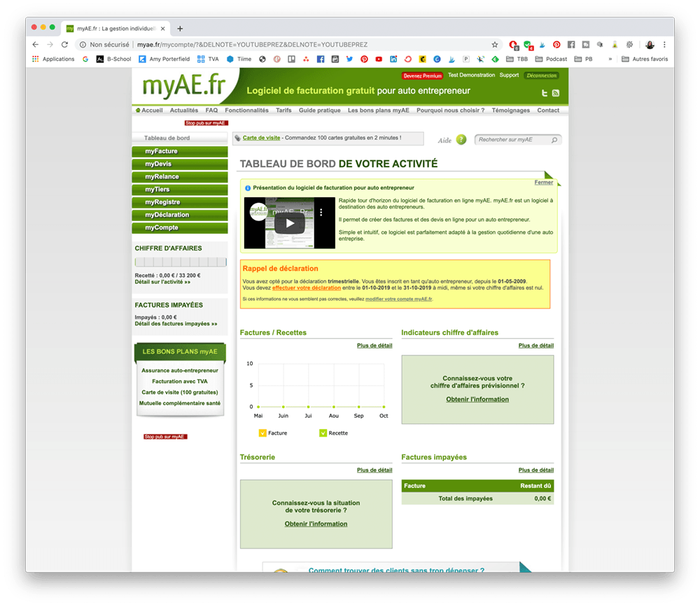Toggle the Recette checkbox in chart legend

tap(323, 433)
